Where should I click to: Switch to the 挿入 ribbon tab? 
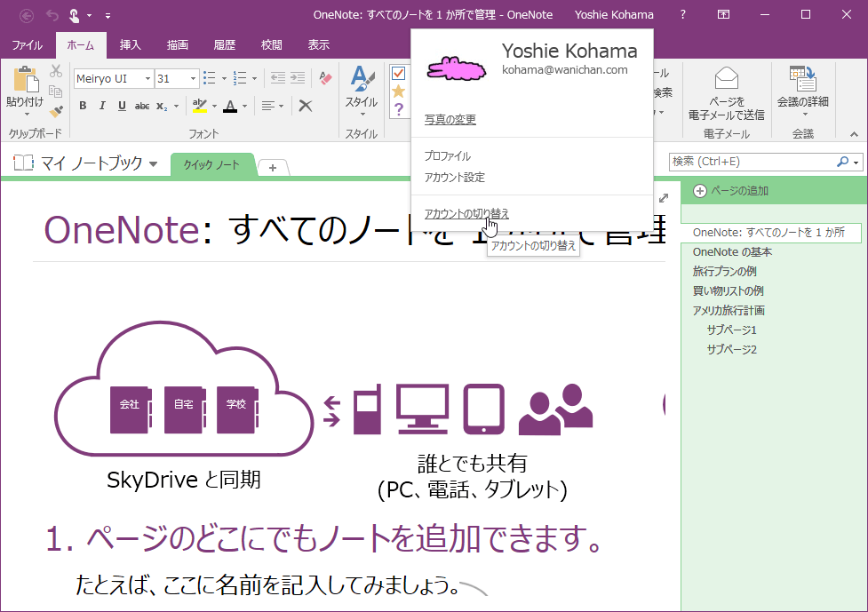click(130, 44)
